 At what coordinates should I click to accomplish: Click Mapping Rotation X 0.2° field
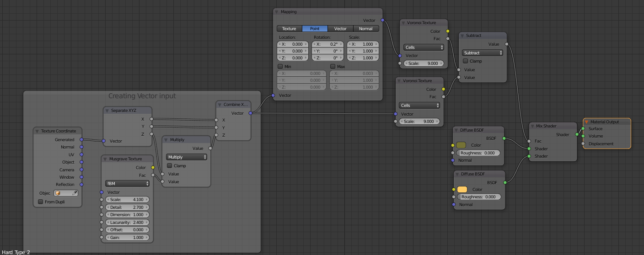(327, 44)
